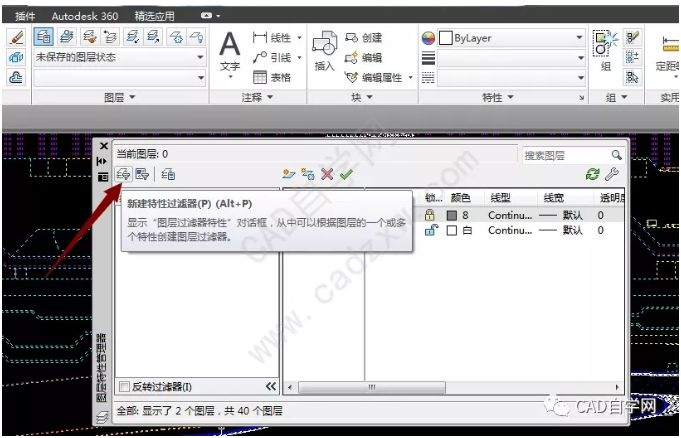Click the layer icon with curved arrow
Viewport: 681px width, 438px height.
110,37
